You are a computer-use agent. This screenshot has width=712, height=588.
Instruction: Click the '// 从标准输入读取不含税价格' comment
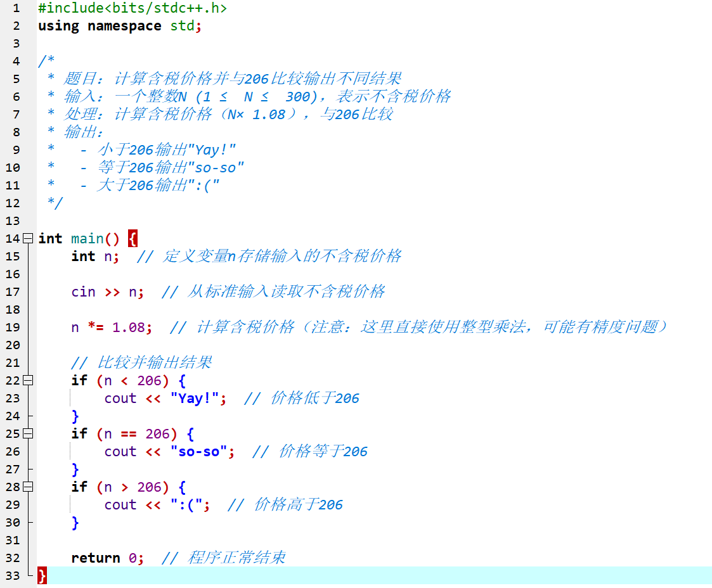[x=273, y=291]
